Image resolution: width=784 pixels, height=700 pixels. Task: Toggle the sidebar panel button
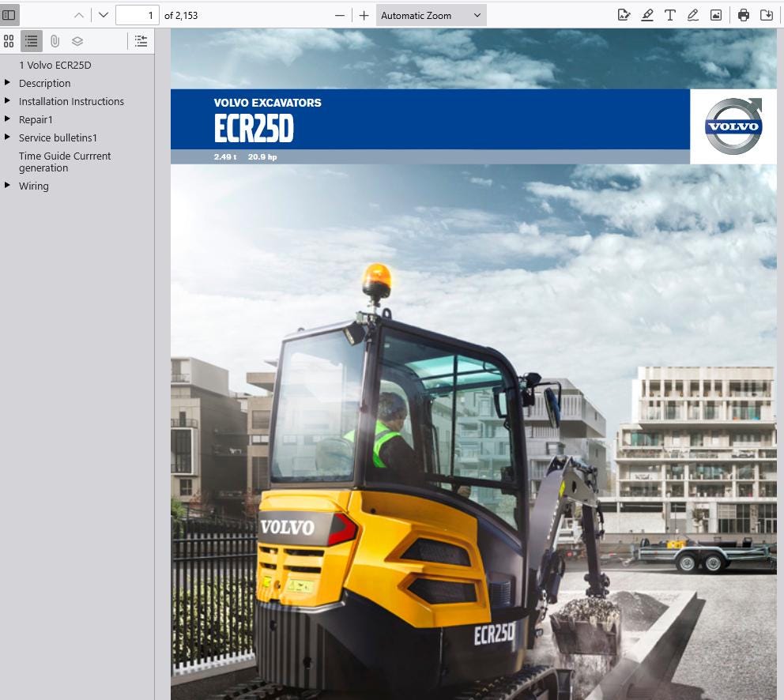9,15
